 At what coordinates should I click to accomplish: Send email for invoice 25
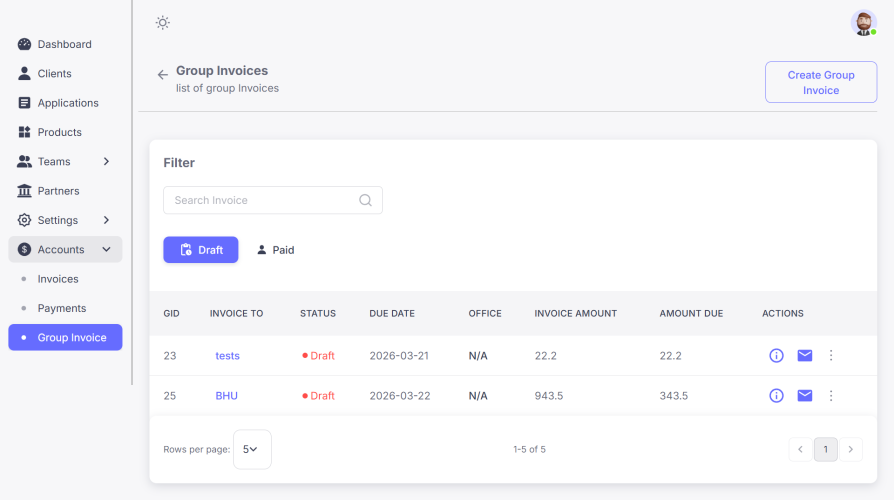804,396
